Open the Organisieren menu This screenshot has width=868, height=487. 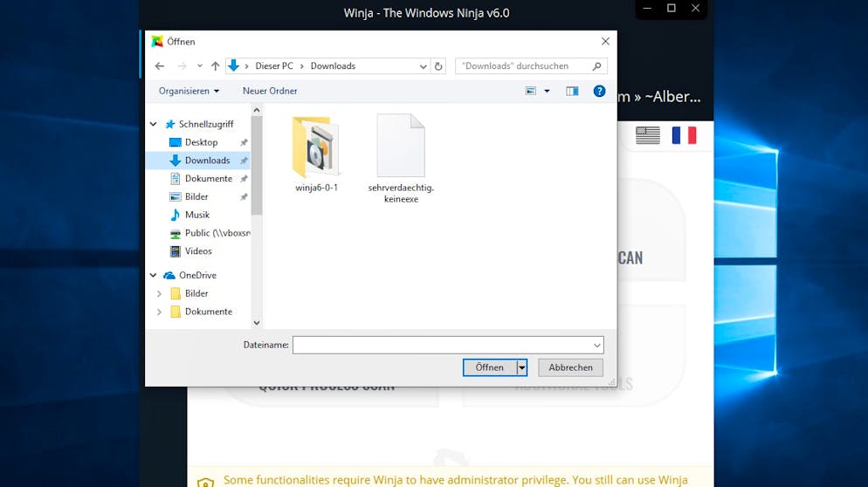189,91
